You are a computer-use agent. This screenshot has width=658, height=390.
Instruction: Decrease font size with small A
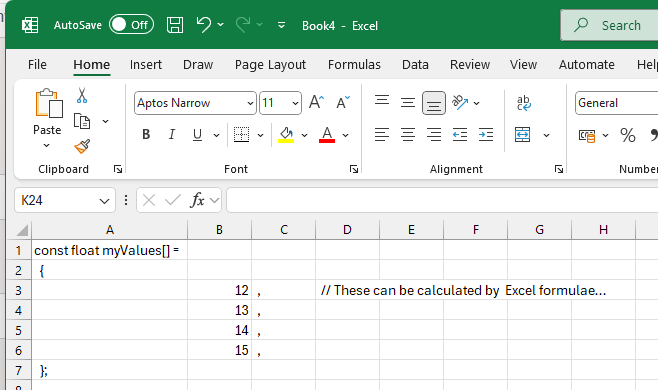pos(343,102)
